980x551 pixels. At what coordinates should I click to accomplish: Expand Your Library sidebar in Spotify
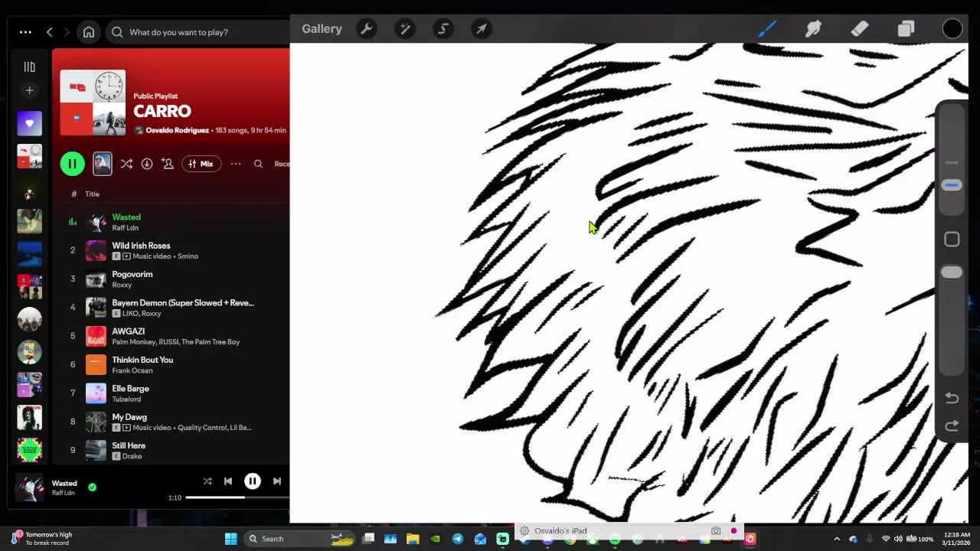(x=29, y=67)
